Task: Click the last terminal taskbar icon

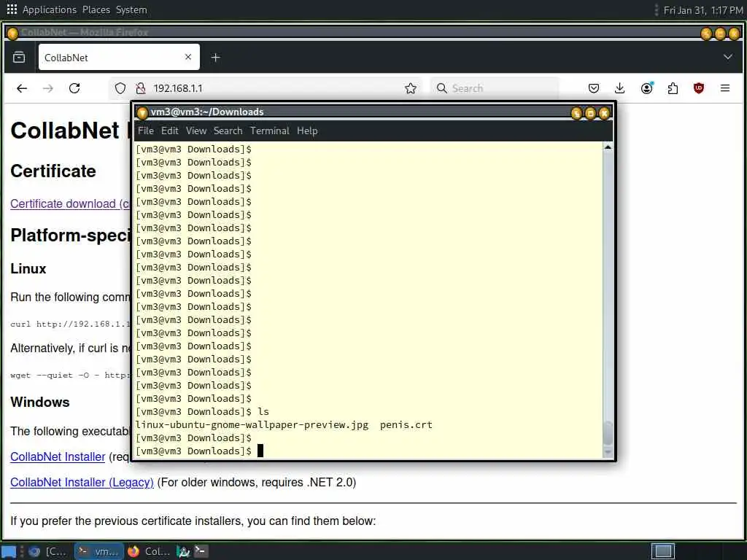Action: click(x=201, y=551)
